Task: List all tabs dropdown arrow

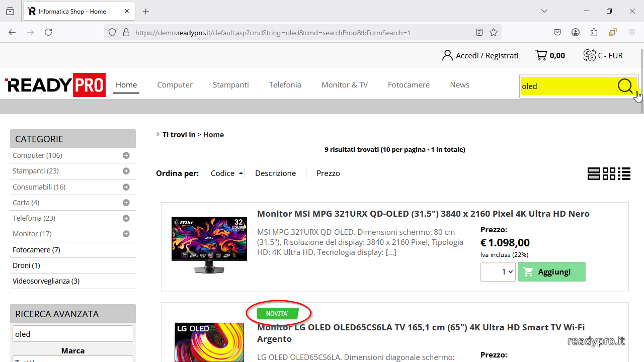Action: click(544, 11)
